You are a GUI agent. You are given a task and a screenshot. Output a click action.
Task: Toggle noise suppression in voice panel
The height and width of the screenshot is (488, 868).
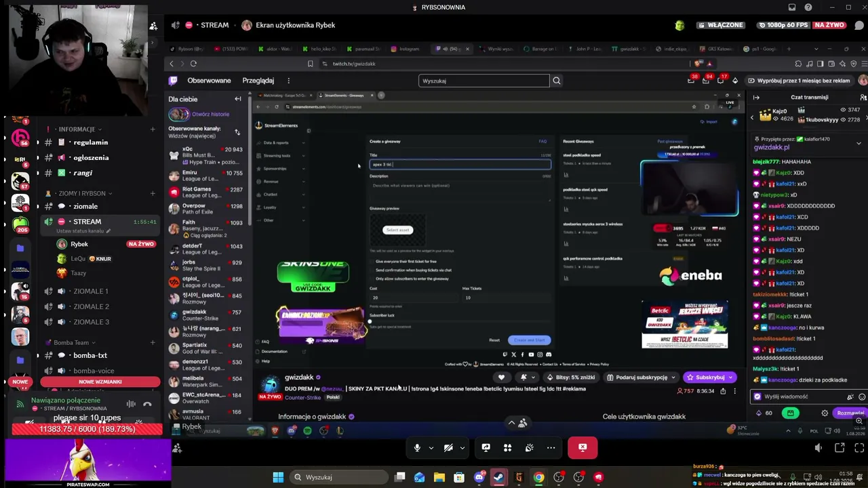click(x=131, y=404)
